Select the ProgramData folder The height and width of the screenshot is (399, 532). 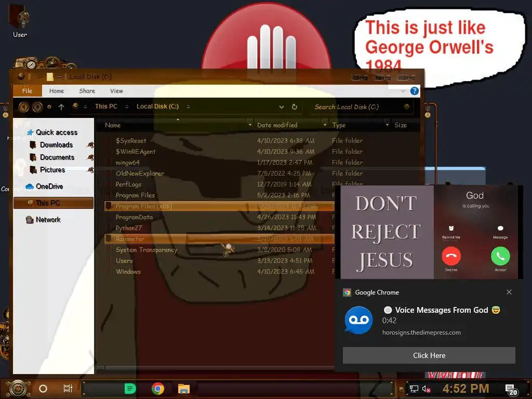click(134, 217)
